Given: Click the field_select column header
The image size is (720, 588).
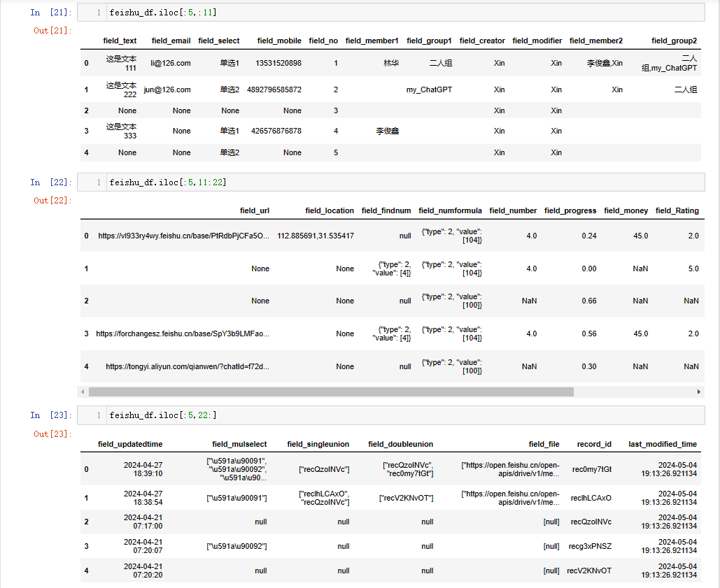Looking at the screenshot, I should pyautogui.click(x=219, y=41).
